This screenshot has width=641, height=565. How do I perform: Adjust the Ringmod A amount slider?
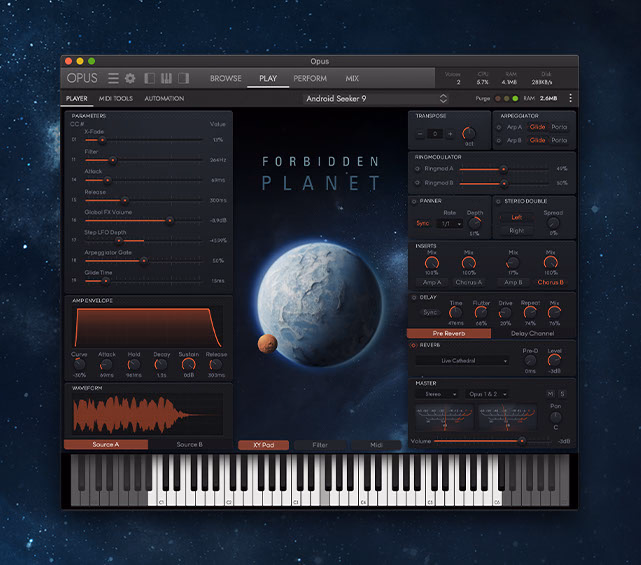click(x=503, y=169)
